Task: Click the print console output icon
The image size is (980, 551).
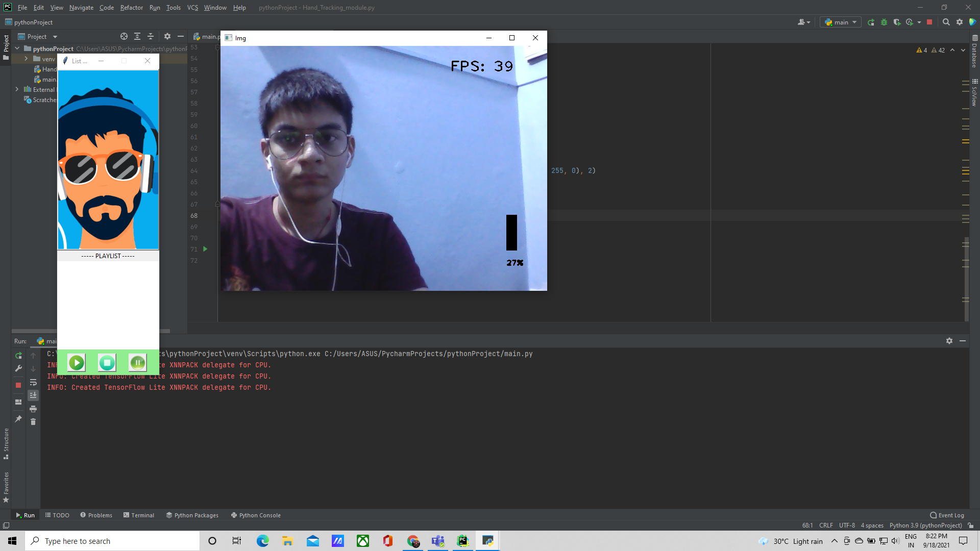Action: click(x=33, y=409)
